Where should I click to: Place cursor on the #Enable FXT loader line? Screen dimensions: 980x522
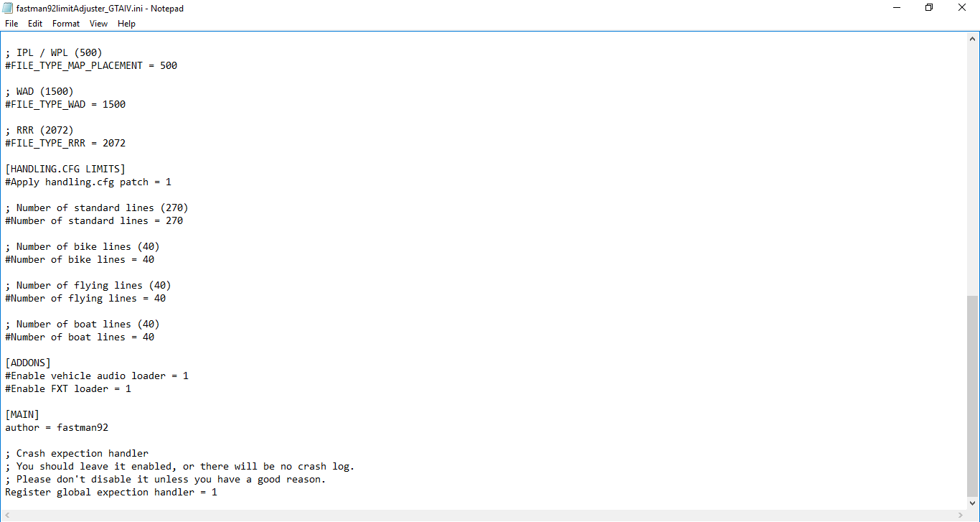coord(67,388)
